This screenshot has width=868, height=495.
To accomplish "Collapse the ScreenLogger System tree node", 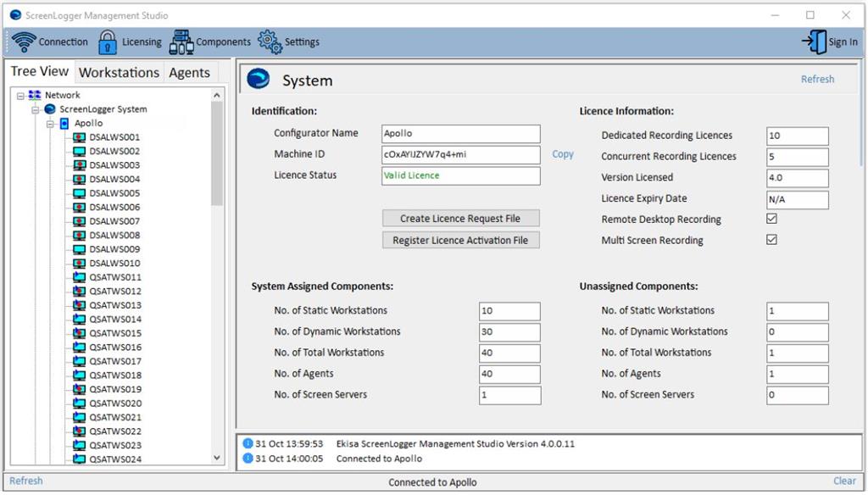I will [36, 109].
